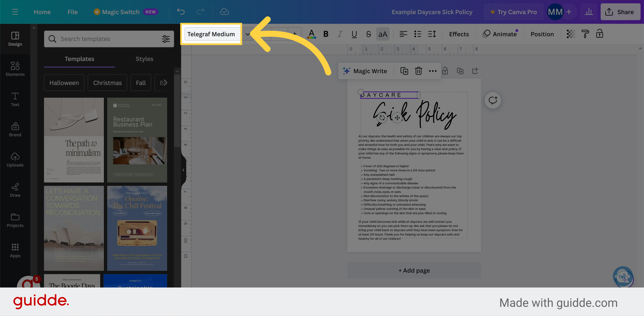The height and width of the screenshot is (316, 644).
Task: Open the More options three-dots menu
Action: point(433,71)
